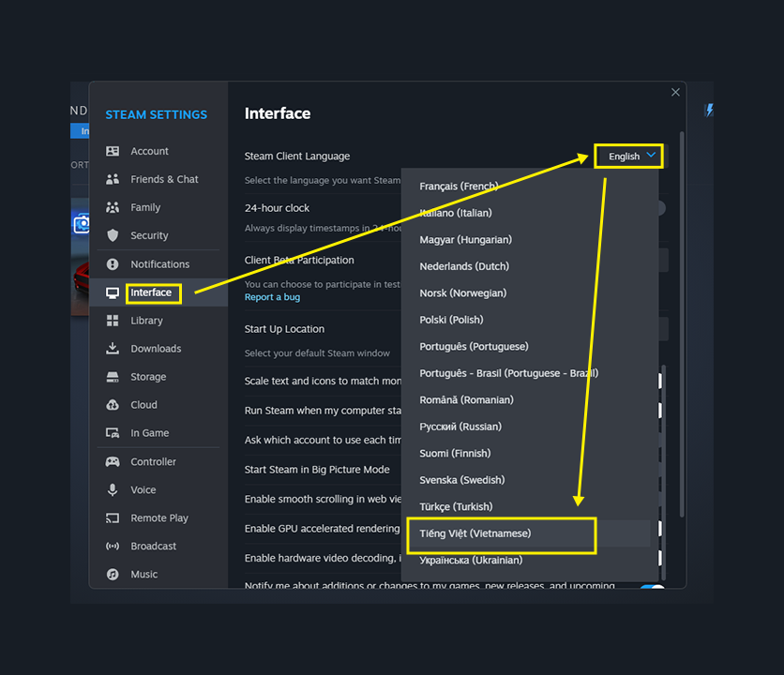Click the Start Up Location label
The width and height of the screenshot is (784, 675).
coord(284,329)
